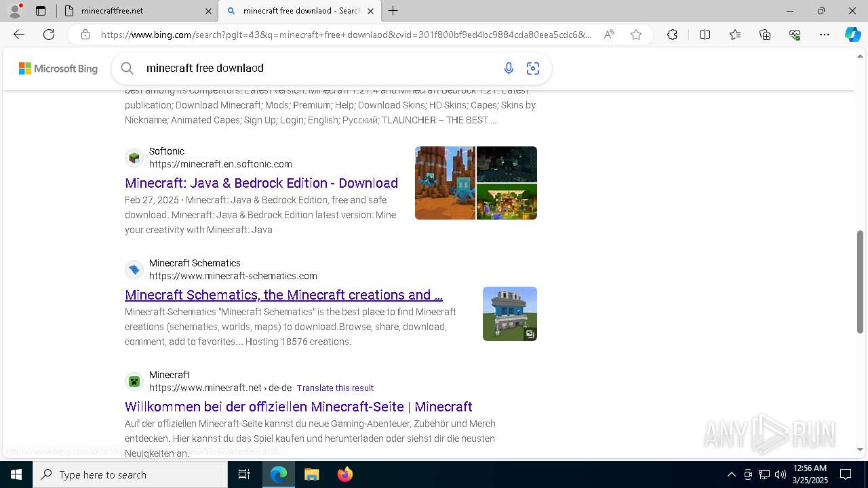The height and width of the screenshot is (488, 868).
Task: Open Settings and more ellipsis menu
Action: pyautogui.click(x=825, y=35)
